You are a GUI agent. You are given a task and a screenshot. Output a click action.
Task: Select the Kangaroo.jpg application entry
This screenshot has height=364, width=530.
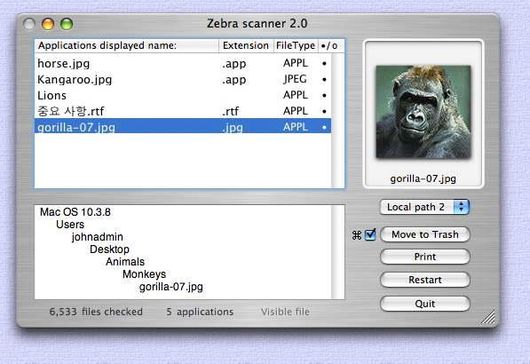coord(183,79)
